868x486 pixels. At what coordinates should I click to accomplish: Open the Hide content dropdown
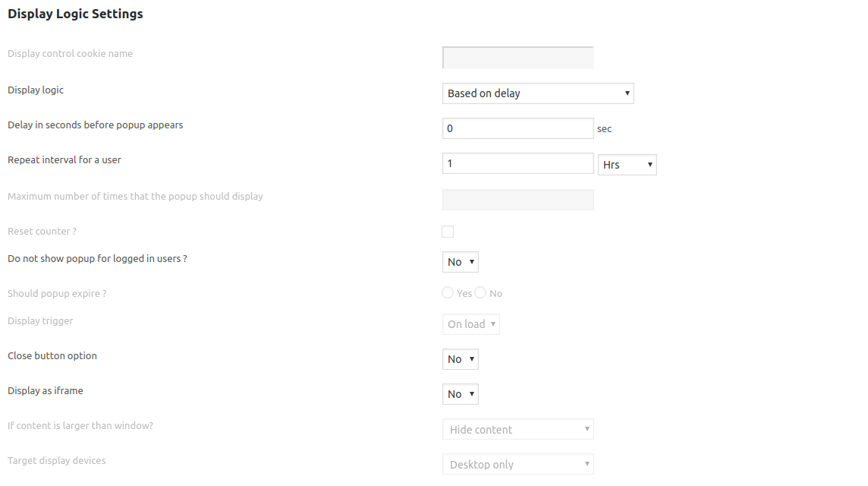click(x=517, y=429)
